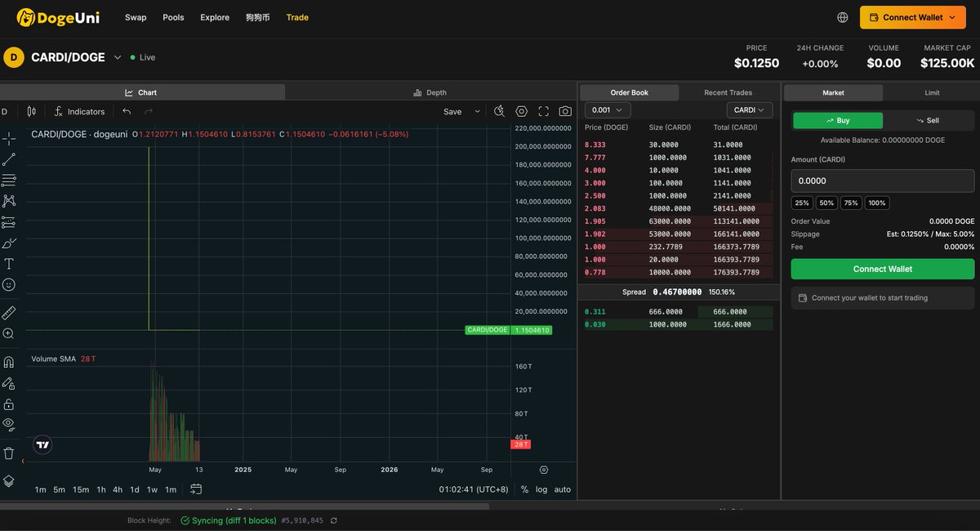Open the emoji icons tool
Viewport: 980px width, 531px height.
tap(9, 285)
